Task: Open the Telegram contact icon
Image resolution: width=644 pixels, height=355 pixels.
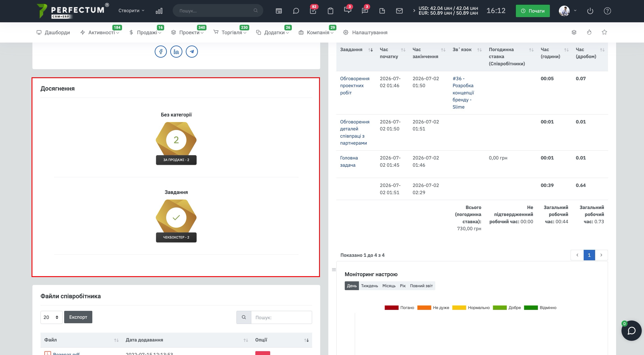Action: pos(192,52)
